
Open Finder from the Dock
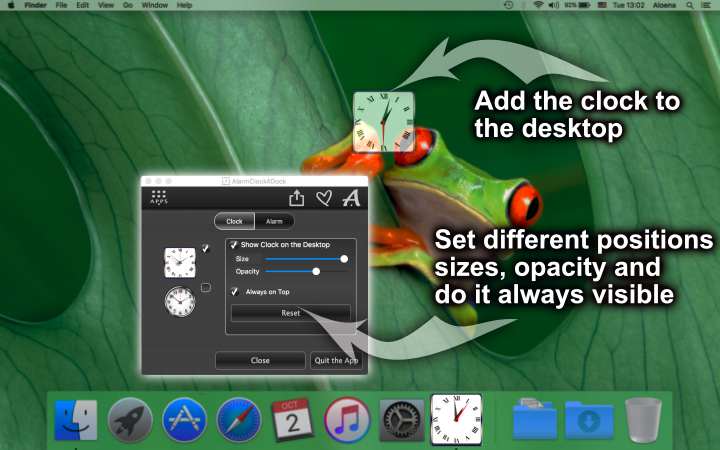tap(76, 420)
